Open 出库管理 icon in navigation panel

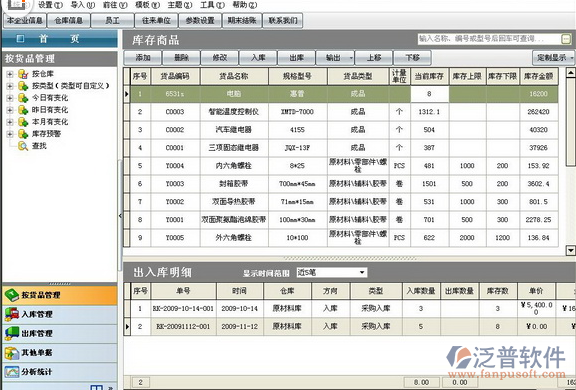(11, 333)
